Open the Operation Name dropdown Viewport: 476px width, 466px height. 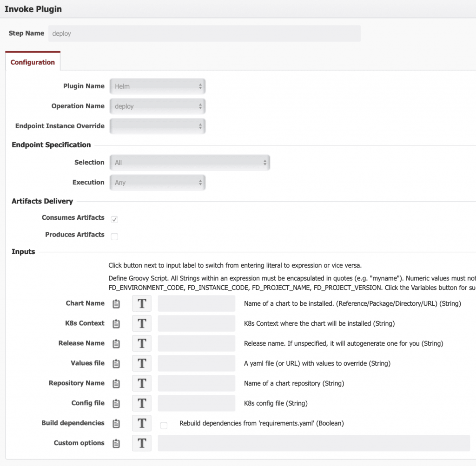(158, 106)
